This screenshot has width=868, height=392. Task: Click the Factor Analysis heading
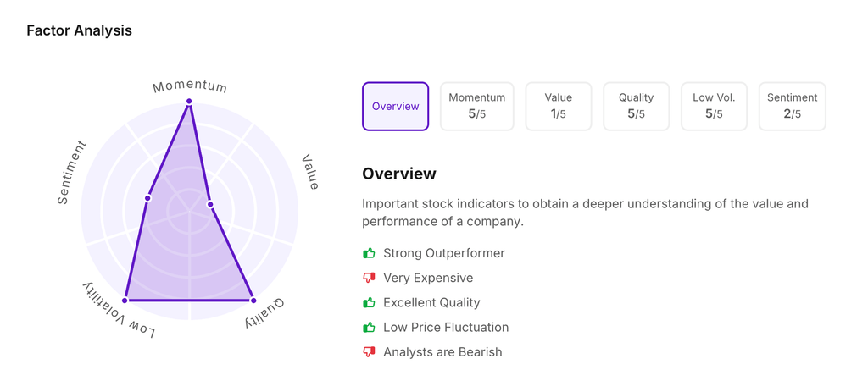80,30
